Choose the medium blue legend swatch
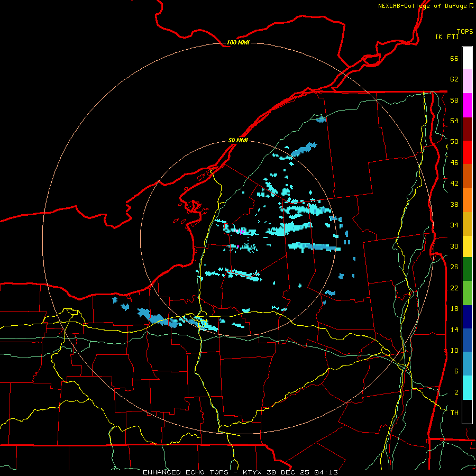This screenshot has width=476, height=476. pos(467,340)
